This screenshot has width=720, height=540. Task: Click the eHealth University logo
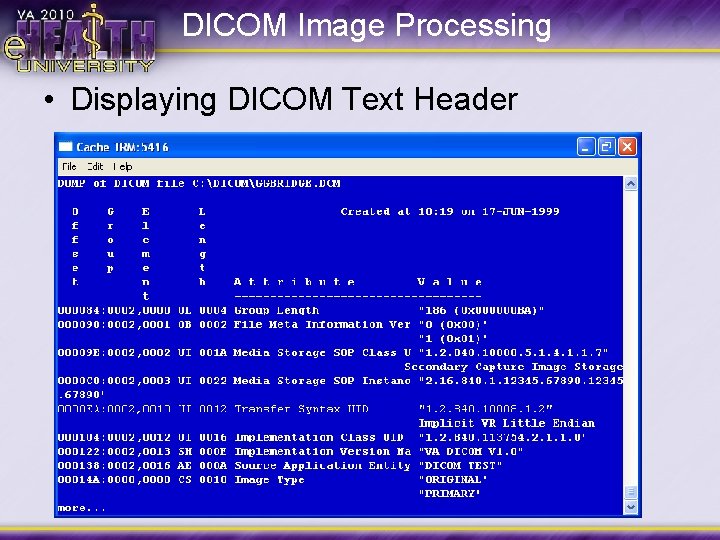click(x=79, y=39)
